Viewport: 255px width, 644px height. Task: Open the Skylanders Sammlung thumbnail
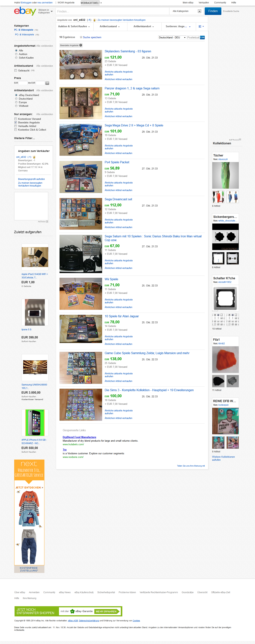pyautogui.click(x=81, y=65)
